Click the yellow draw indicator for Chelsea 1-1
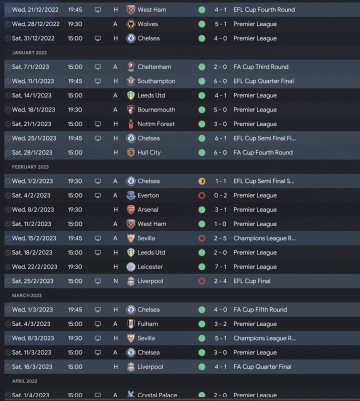This screenshot has height=401, width=360. [202, 181]
